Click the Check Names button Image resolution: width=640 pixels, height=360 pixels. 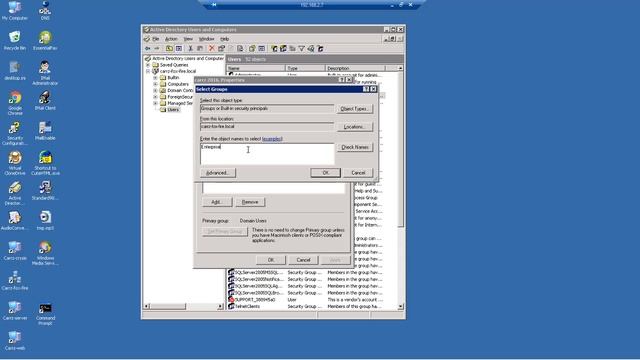[355, 147]
